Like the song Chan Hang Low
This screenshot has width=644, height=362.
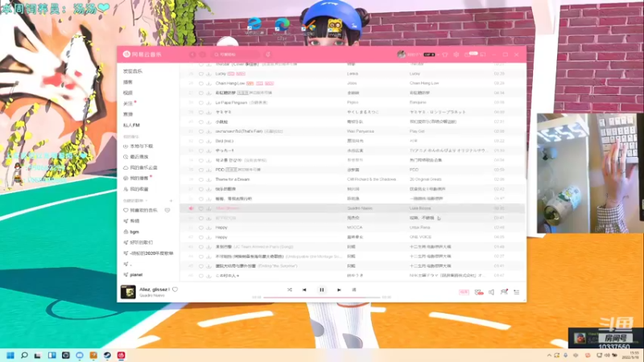[200, 84]
